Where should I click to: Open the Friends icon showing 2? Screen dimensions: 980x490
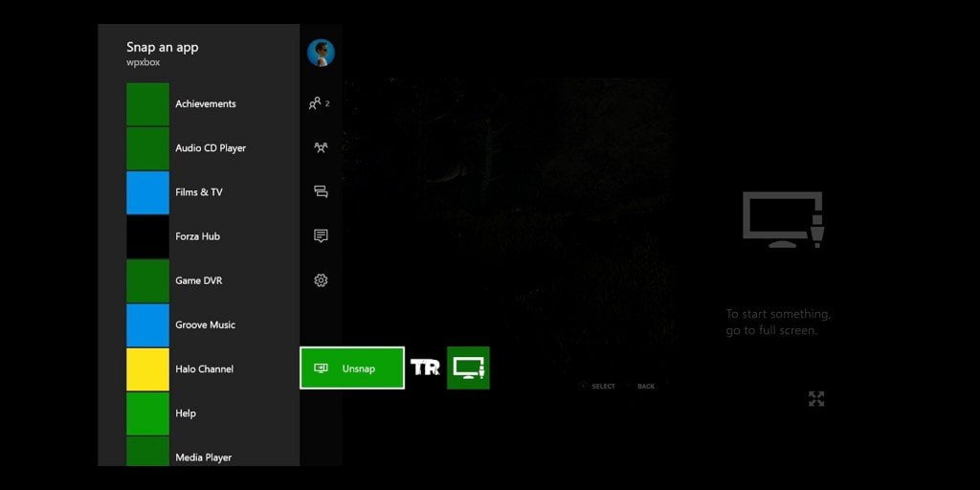[x=320, y=103]
